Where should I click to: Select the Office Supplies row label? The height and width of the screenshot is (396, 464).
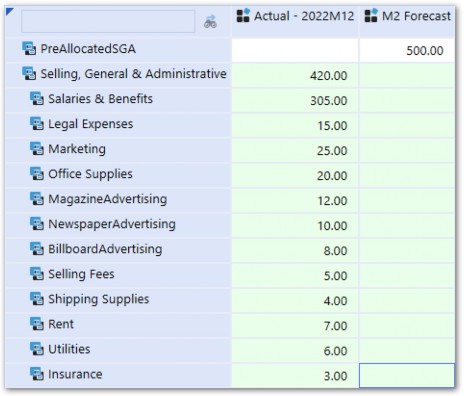(90, 174)
